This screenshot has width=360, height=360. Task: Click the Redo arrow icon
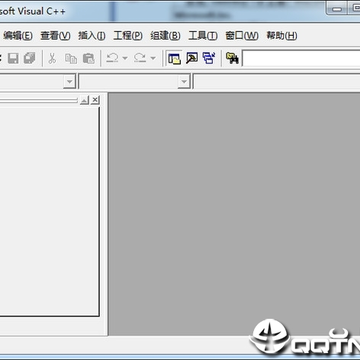tap(140, 58)
